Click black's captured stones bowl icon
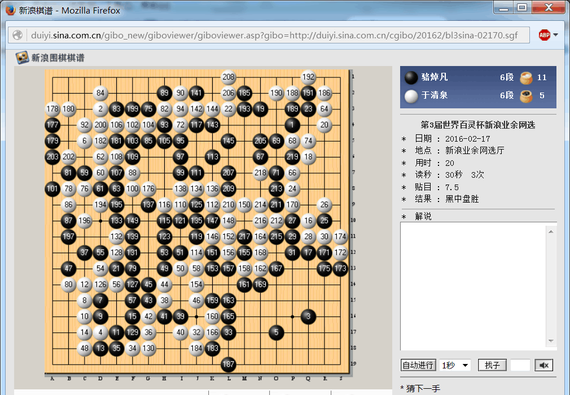 tap(526, 78)
